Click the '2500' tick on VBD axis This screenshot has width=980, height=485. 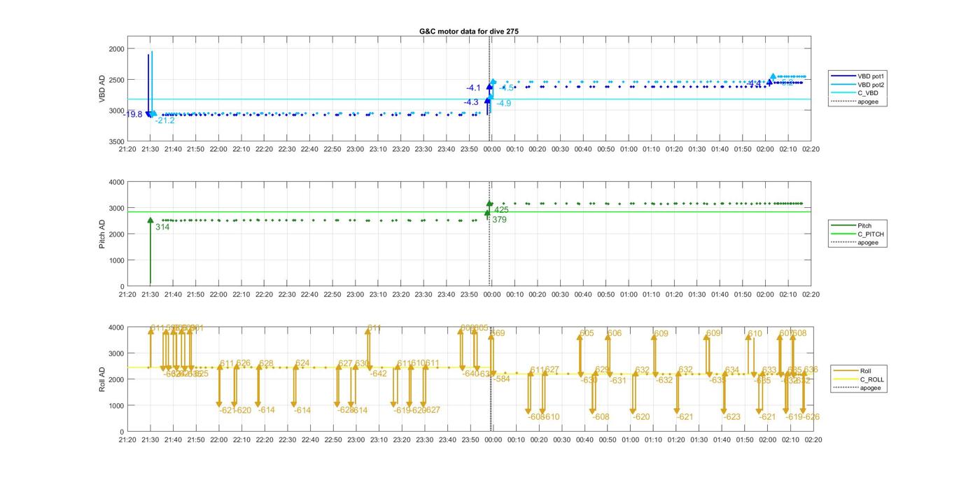(x=115, y=80)
